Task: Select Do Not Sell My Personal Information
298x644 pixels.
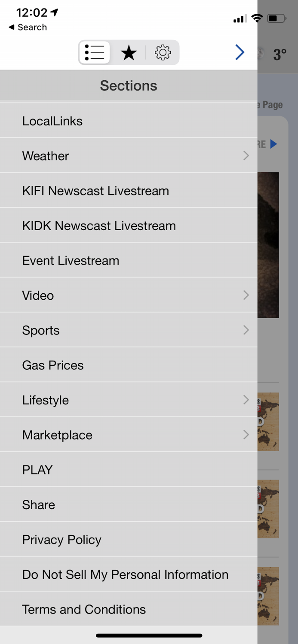Action: (129, 574)
